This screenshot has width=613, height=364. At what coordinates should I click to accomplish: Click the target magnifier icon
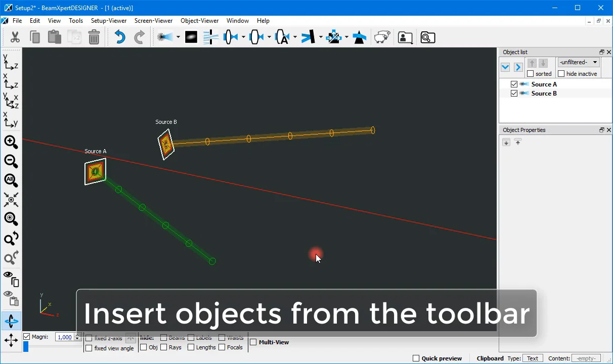pyautogui.click(x=11, y=219)
